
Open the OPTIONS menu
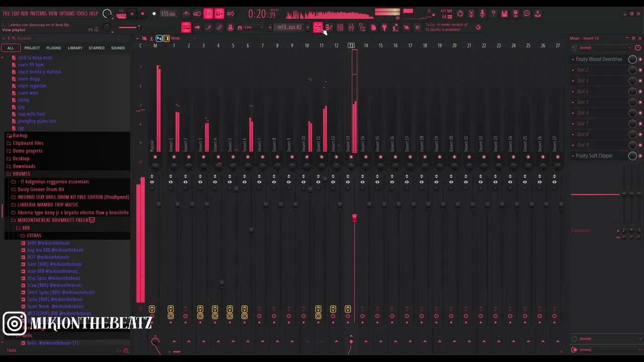click(x=67, y=14)
